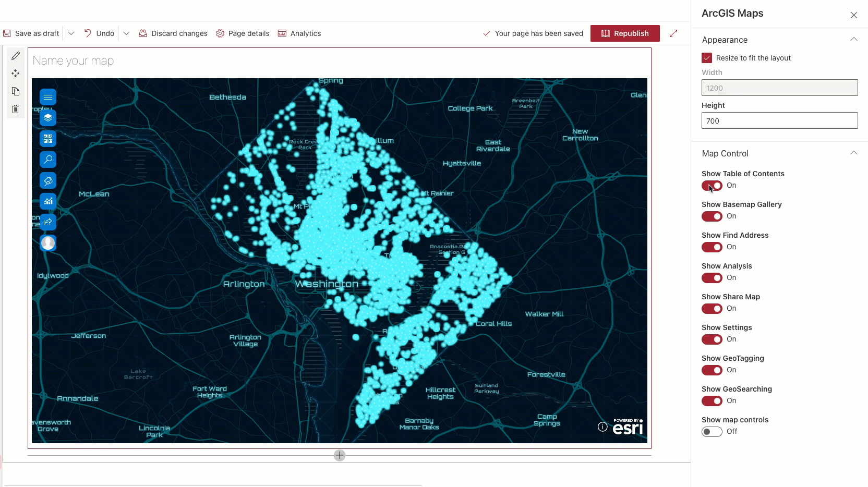This screenshot has width=868, height=487.
Task: Open the map Table of Contents icon
Action: pos(47,97)
